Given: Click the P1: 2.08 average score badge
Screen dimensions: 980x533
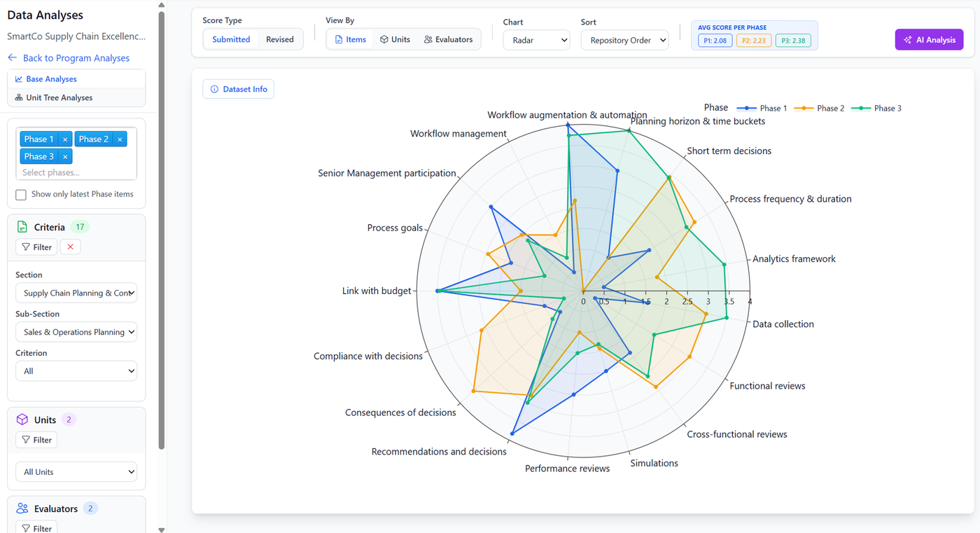Looking at the screenshot, I should tap(715, 41).
